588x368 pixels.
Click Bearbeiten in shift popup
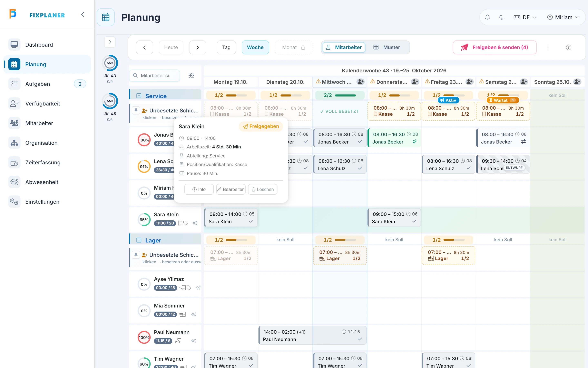[x=231, y=189]
